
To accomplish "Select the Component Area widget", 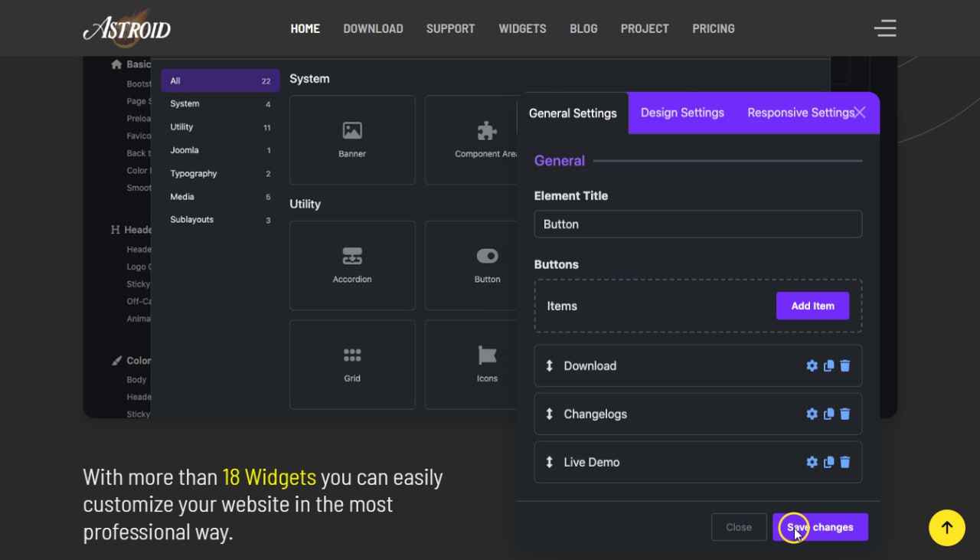I will [x=472, y=139].
